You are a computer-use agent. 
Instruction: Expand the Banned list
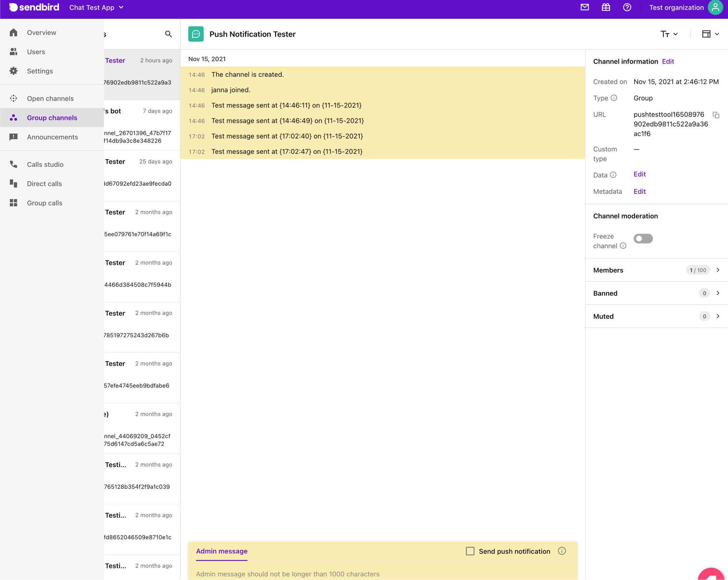point(656,293)
